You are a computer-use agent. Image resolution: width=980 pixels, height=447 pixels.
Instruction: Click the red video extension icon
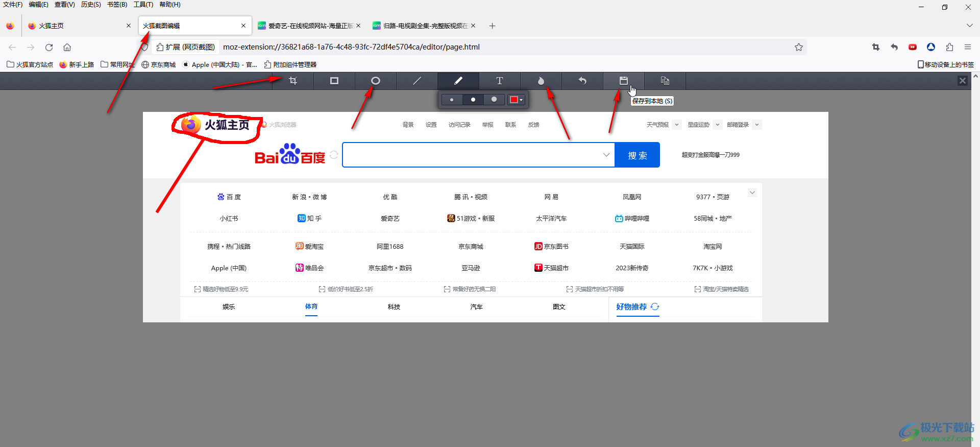click(913, 47)
